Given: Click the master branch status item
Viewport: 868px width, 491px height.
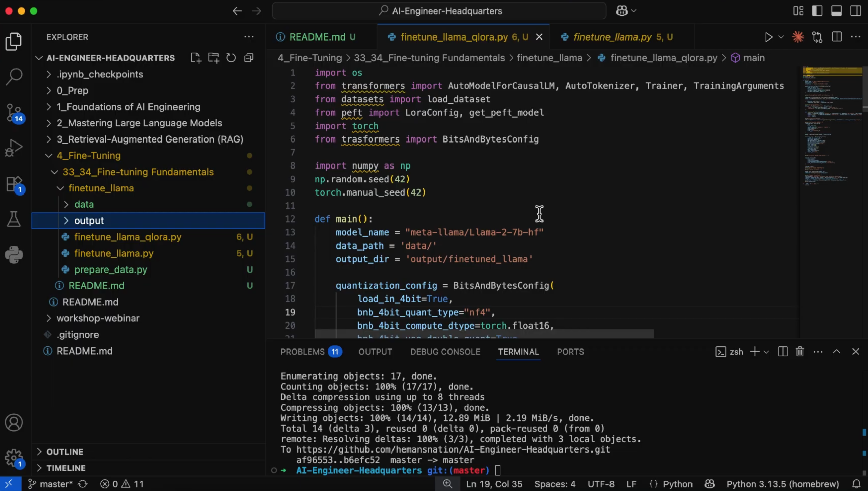Looking at the screenshot, I should (x=50, y=484).
